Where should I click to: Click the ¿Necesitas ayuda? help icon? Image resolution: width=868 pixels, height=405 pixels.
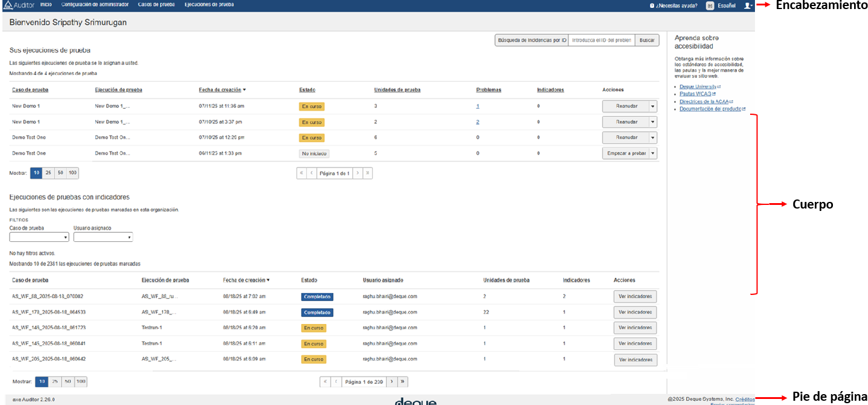click(x=652, y=5)
